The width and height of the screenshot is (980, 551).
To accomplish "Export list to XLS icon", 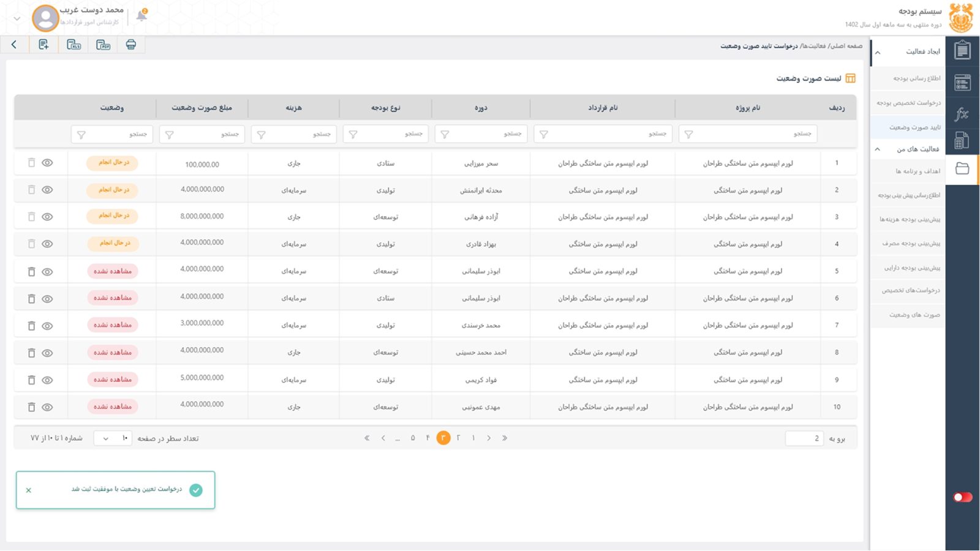I will click(x=73, y=44).
